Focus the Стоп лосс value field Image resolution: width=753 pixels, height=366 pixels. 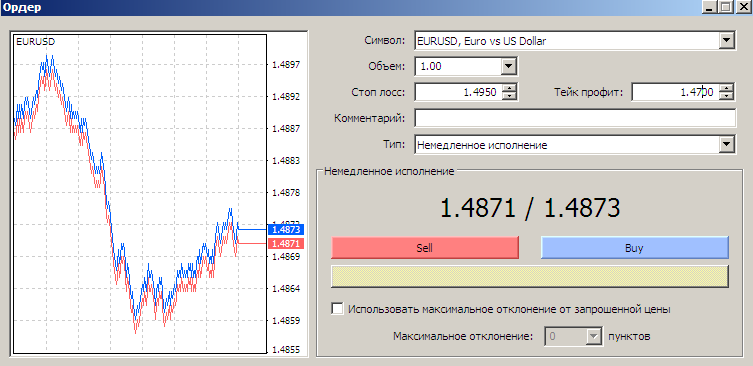[459, 92]
